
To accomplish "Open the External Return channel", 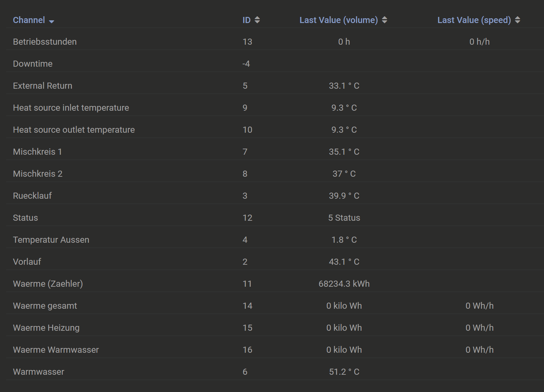I will 42,86.
